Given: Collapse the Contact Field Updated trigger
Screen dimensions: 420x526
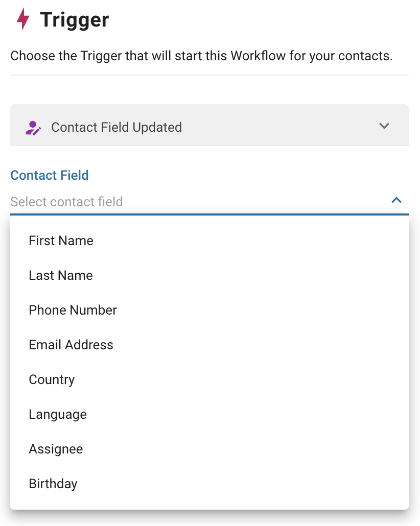Looking at the screenshot, I should point(385,126).
